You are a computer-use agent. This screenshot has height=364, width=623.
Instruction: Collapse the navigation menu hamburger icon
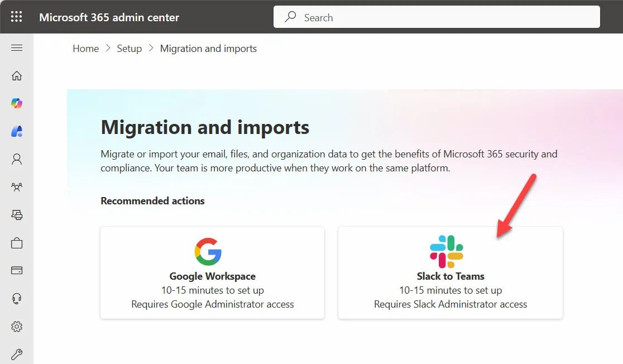[x=17, y=48]
